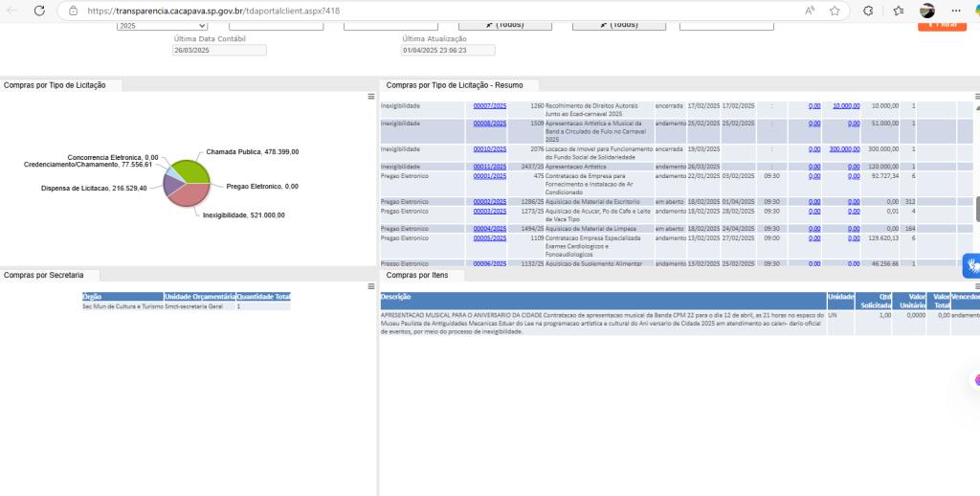
Task: Open the favorites list icon
Action: point(898,11)
